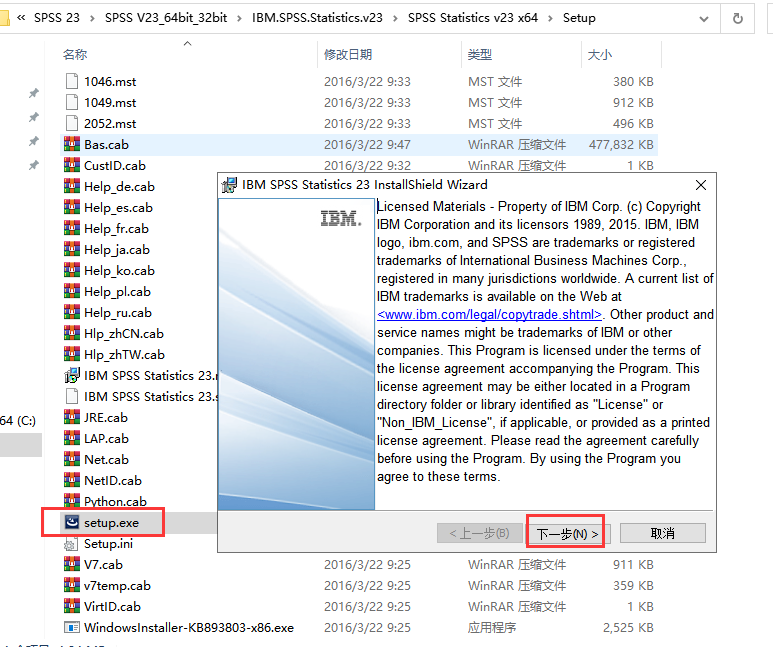Screen dimensions: 773x647
Task: Close the InstallShield Wizard dialog
Action: [x=700, y=184]
